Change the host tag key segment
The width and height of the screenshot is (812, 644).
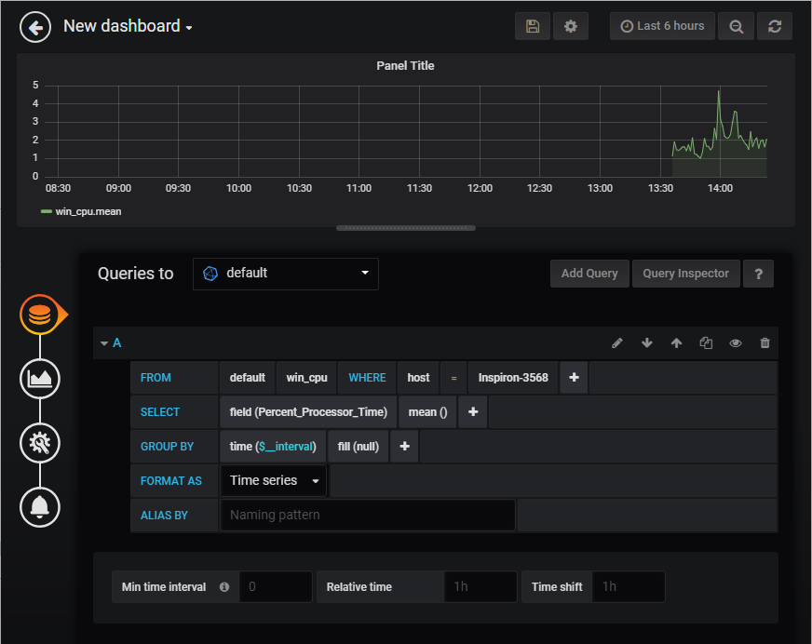(x=418, y=378)
